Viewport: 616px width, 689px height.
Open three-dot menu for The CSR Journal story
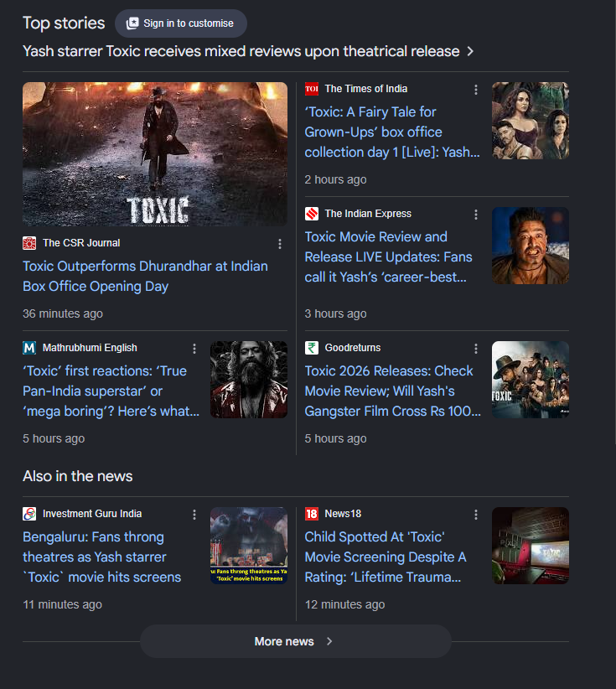[280, 244]
